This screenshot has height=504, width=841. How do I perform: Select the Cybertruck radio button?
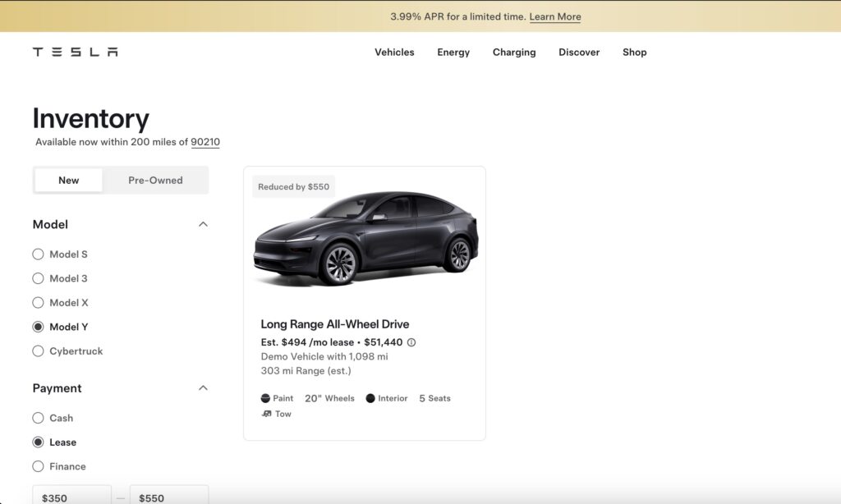coord(38,351)
